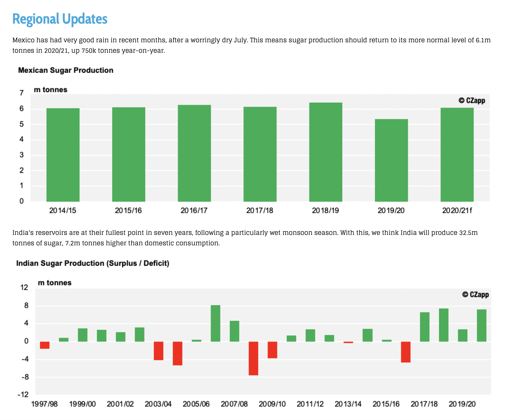Click the Mexico rain paragraph text
The height and width of the screenshot is (420, 523).
(x=252, y=45)
